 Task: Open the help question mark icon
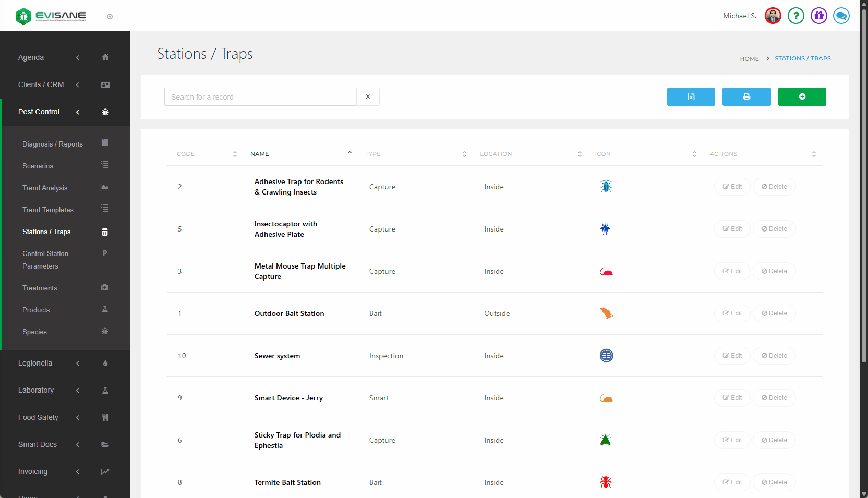tap(796, 16)
